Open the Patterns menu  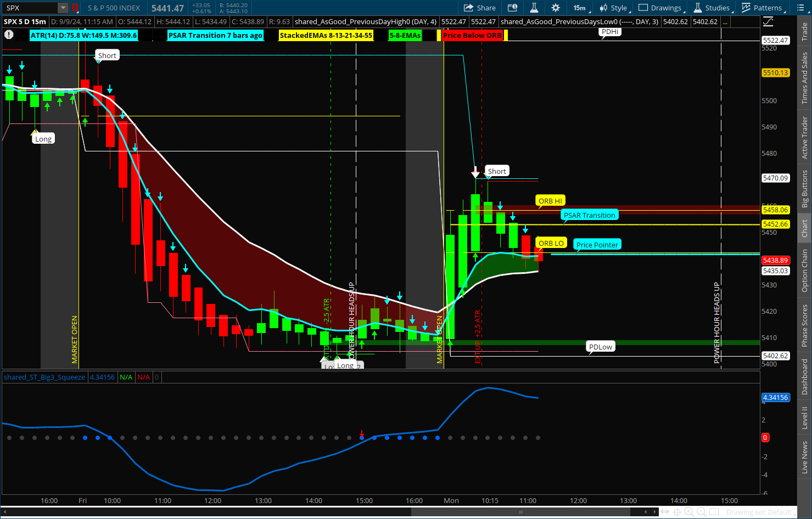tap(763, 8)
